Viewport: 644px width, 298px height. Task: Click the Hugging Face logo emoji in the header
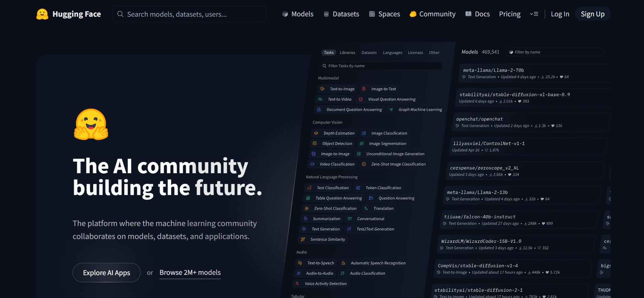click(x=42, y=14)
